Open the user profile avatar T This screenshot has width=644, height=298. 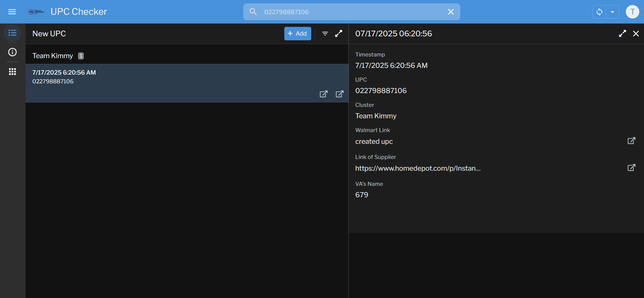pyautogui.click(x=632, y=12)
